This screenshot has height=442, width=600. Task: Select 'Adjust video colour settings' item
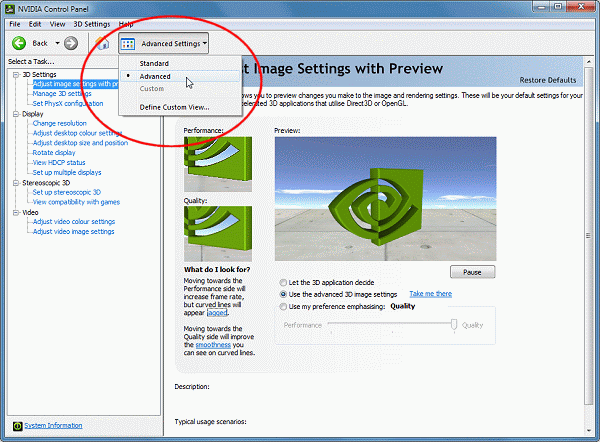74,222
